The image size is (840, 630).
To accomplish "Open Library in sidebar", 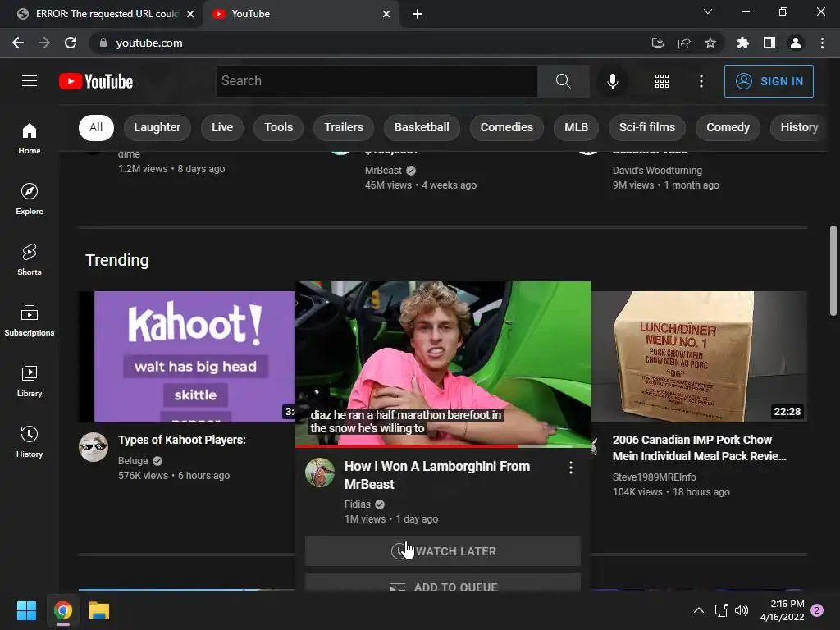I will (30, 381).
